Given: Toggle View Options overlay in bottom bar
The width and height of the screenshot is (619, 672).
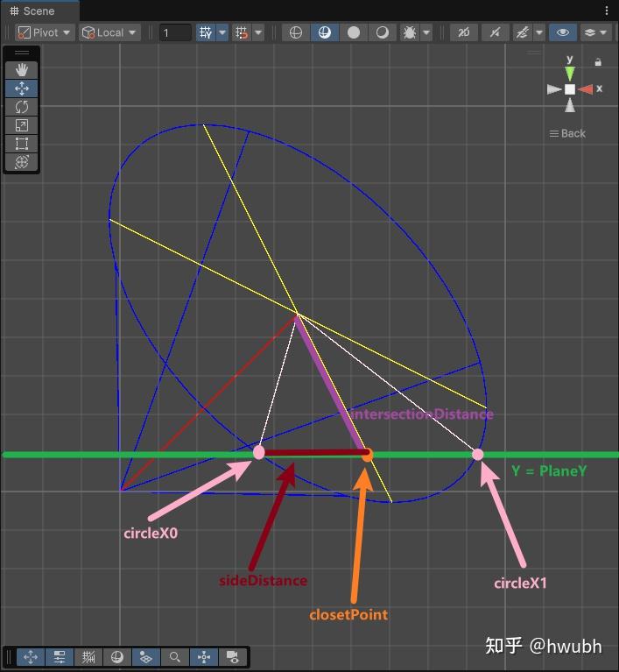Looking at the screenshot, I should pos(146,657).
